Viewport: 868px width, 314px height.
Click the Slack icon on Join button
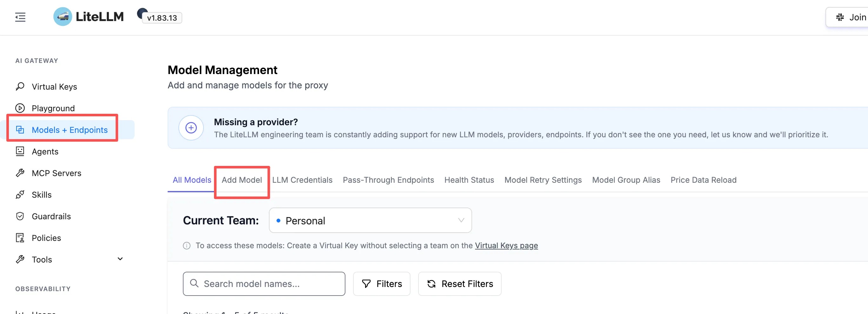840,17
